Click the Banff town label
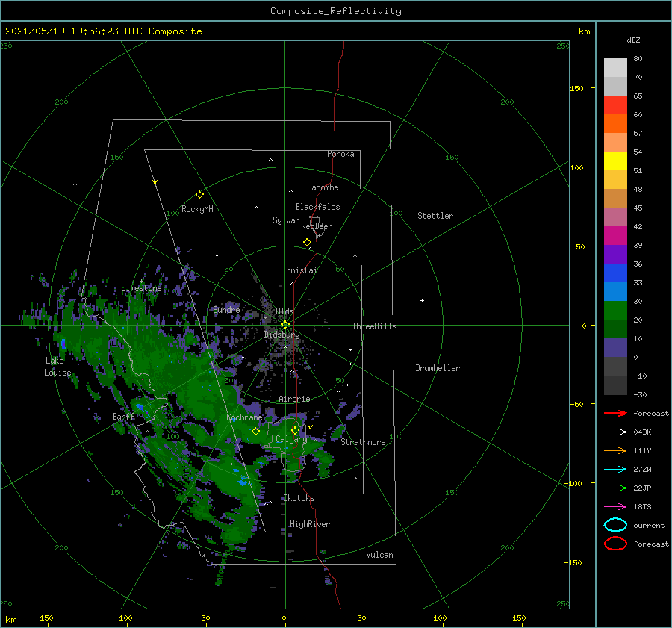Image resolution: width=672 pixels, height=628 pixels. pos(123,416)
